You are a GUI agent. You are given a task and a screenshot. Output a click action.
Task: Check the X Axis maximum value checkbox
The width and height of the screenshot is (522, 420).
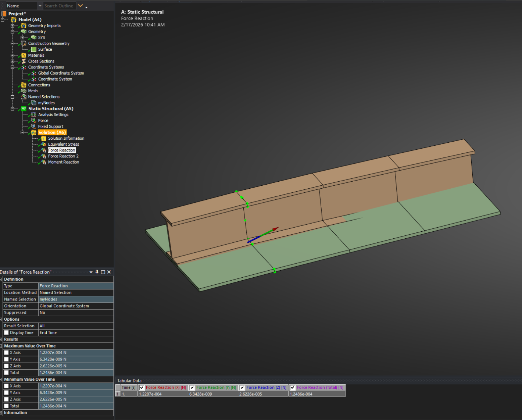pyautogui.click(x=6, y=353)
